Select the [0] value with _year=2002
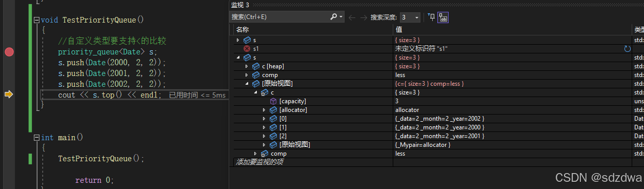644x189 pixels. (439, 119)
